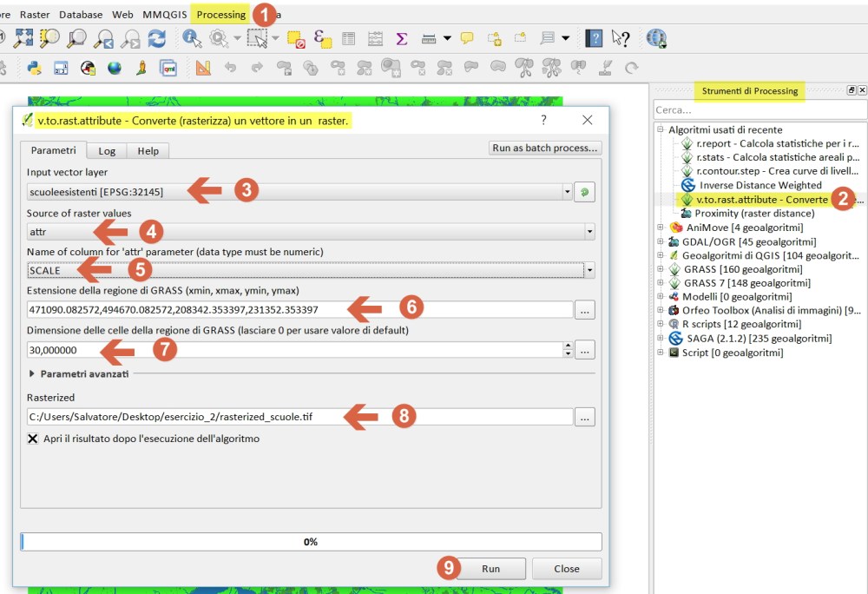Click the Statistical Summary sigma icon

click(401, 38)
